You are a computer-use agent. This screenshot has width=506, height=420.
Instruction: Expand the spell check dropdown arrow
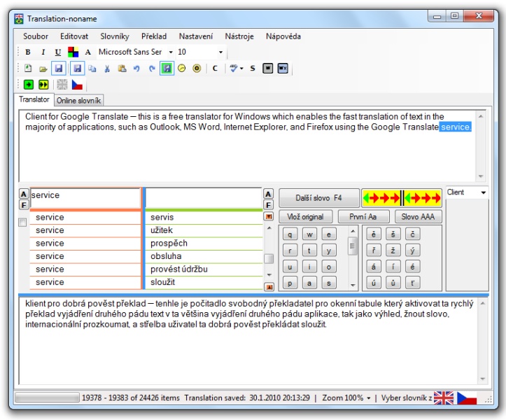click(241, 69)
